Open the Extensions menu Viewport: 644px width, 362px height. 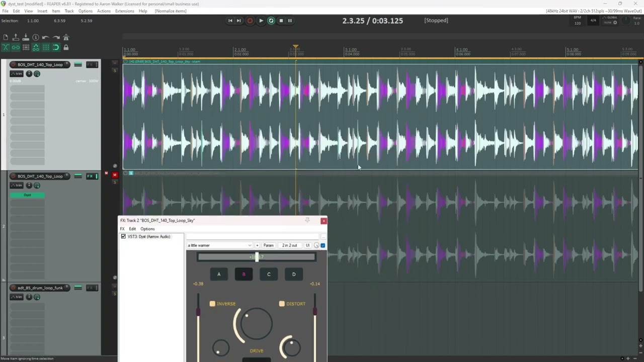click(124, 11)
